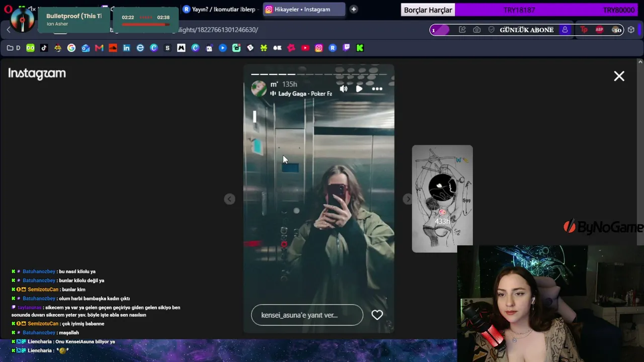Click the edit page icon in address bar
The image size is (644, 362).
pos(462,30)
